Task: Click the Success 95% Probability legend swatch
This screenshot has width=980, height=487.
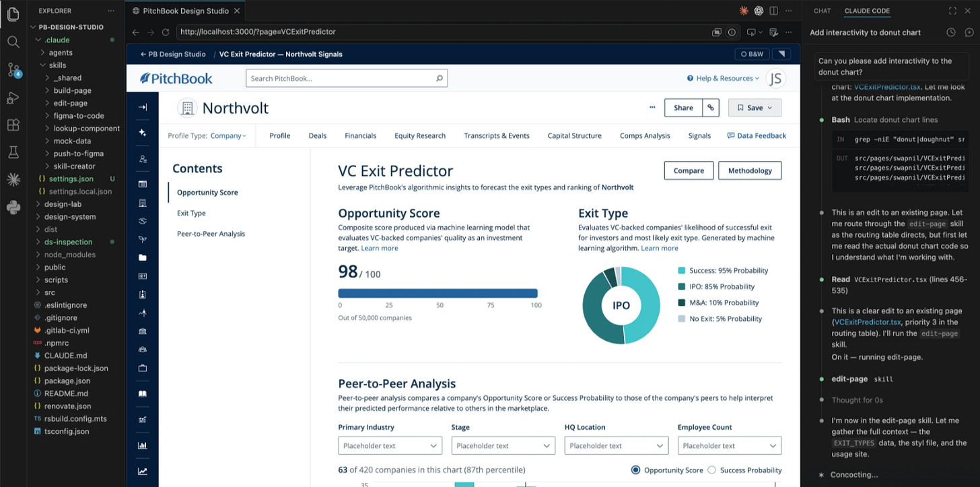Action: 682,271
